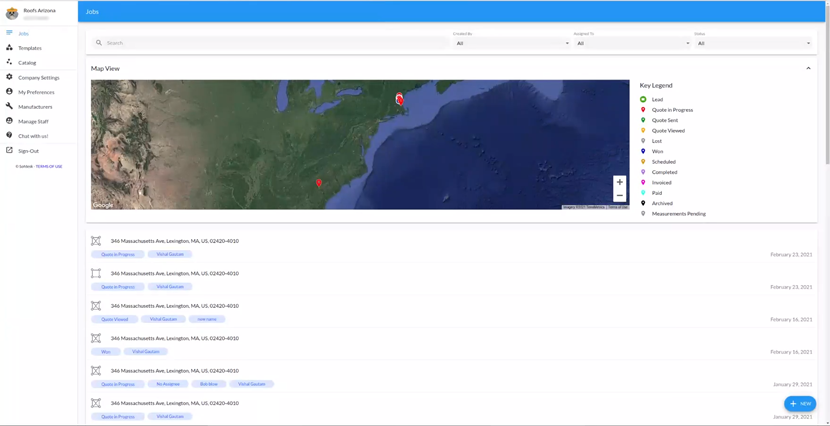Zoom out on the map
Viewport: 830px width, 426px height.
click(619, 195)
